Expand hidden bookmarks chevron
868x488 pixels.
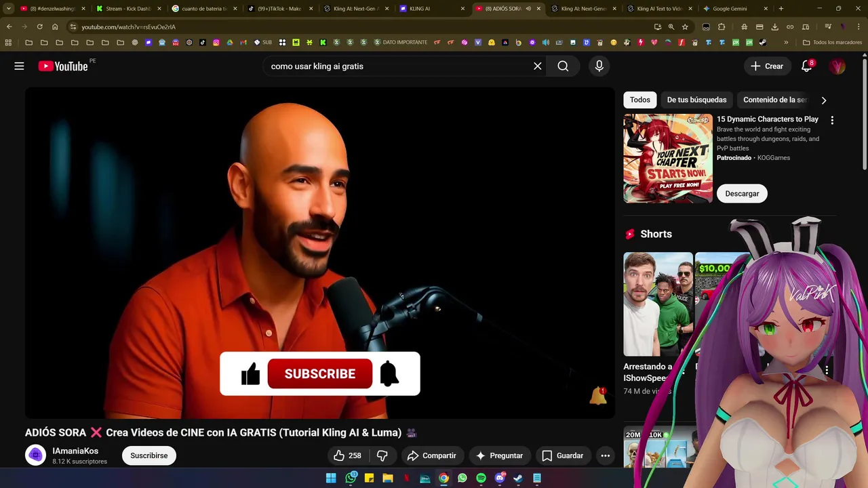tap(786, 42)
